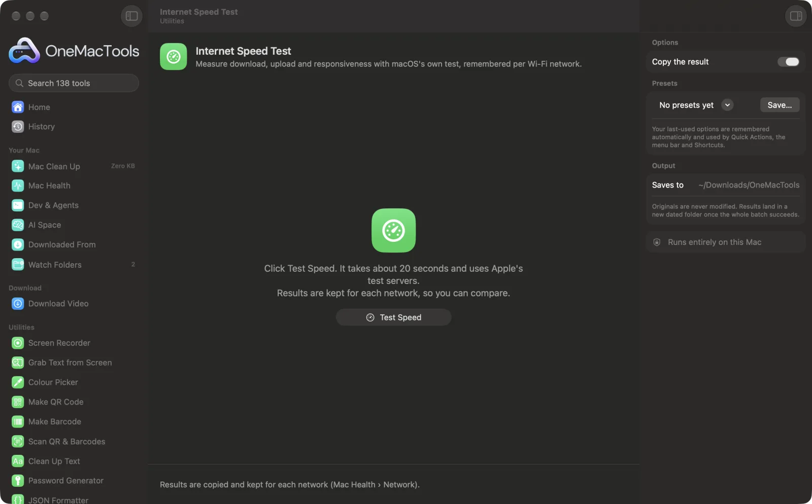The image size is (812, 504).
Task: Select Mac Health in sidebar
Action: coord(74,186)
